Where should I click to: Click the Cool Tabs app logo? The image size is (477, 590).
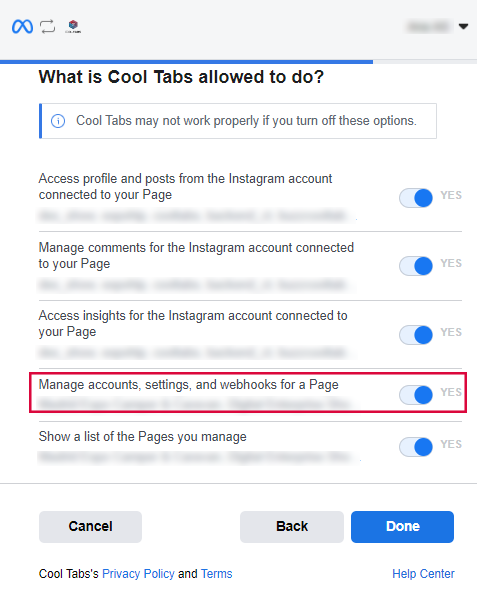tap(73, 26)
